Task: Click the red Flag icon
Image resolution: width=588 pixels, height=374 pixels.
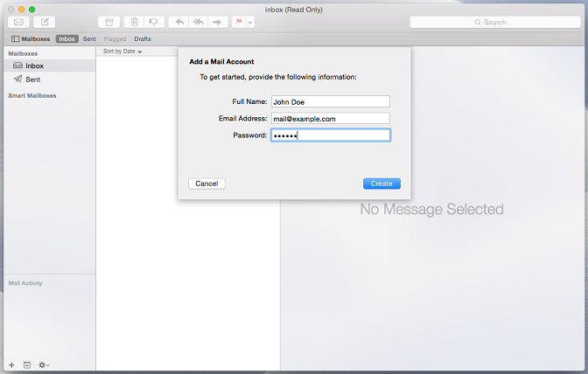Action: [x=239, y=22]
